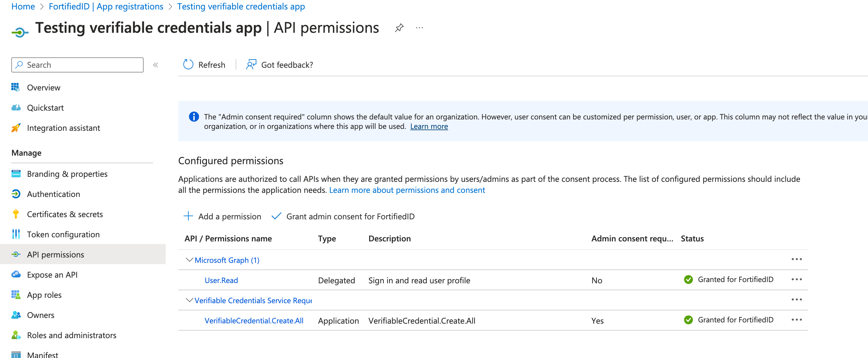
Task: Collapse the Verifiable Credentials Service Request group chevron
Action: pyautogui.click(x=189, y=300)
